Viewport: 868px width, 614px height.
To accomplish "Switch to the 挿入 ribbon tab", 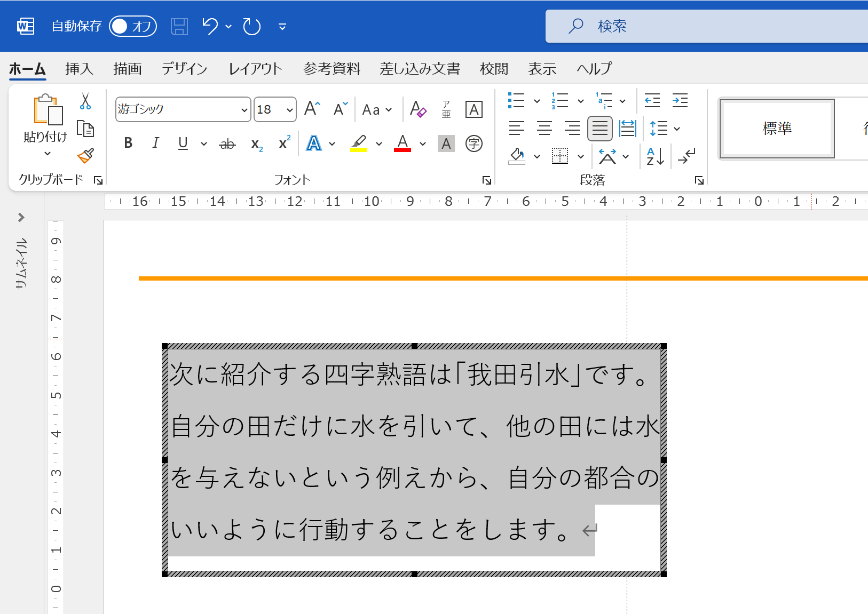I will [79, 69].
